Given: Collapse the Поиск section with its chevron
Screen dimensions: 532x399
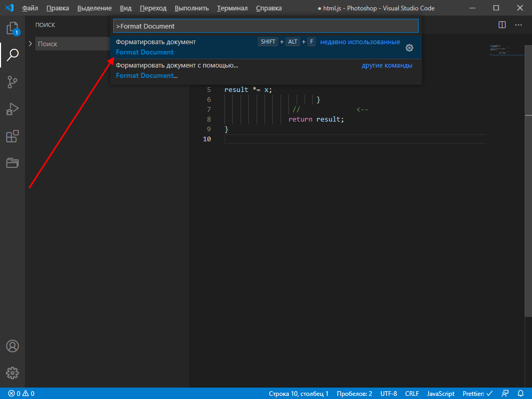Looking at the screenshot, I should [x=31, y=44].
